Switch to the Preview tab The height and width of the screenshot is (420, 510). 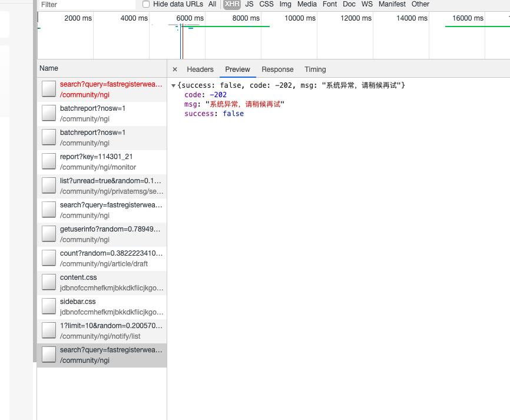pyautogui.click(x=237, y=70)
